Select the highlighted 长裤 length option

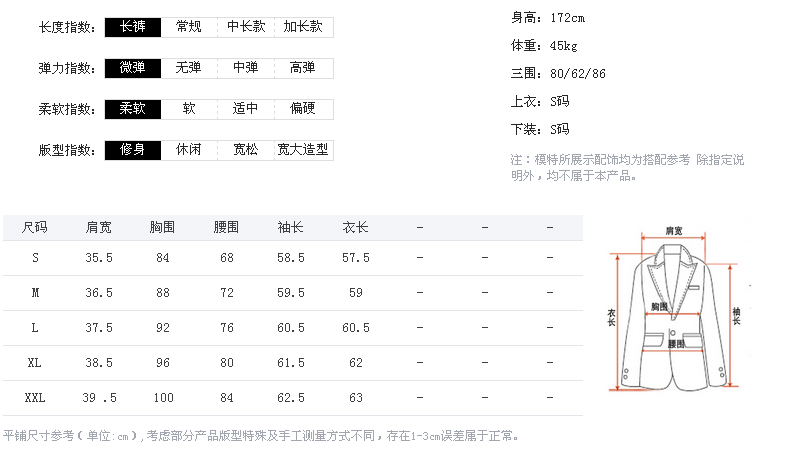pyautogui.click(x=132, y=27)
